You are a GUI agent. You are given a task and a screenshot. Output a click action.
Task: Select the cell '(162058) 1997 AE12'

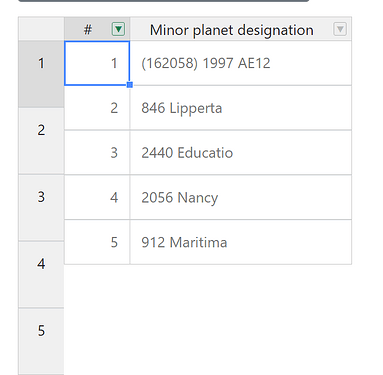pos(241,63)
